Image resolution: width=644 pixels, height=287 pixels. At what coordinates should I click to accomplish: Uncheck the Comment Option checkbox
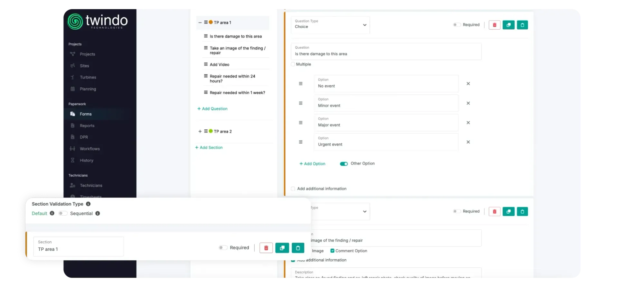point(332,251)
